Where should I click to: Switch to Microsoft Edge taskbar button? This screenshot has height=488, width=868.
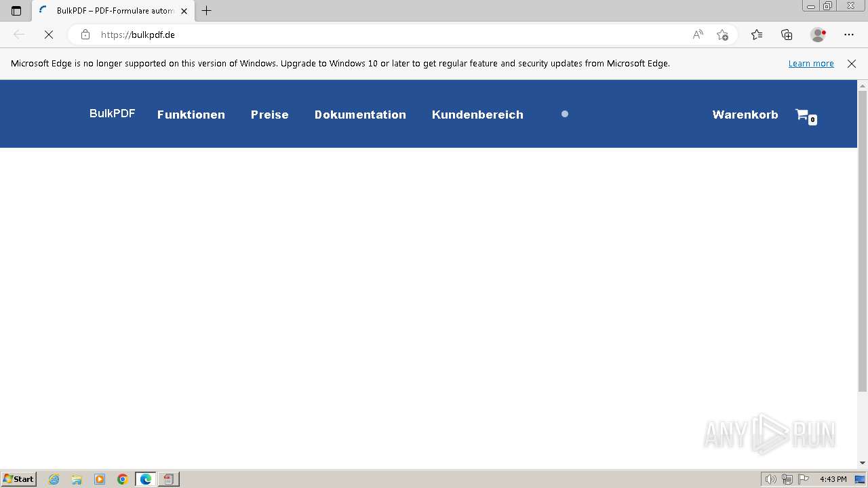click(x=146, y=479)
